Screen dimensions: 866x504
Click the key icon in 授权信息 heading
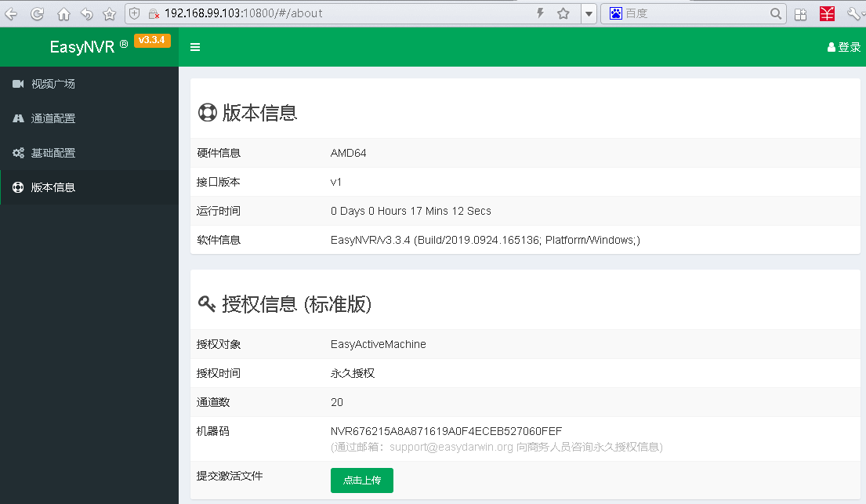pyautogui.click(x=207, y=303)
